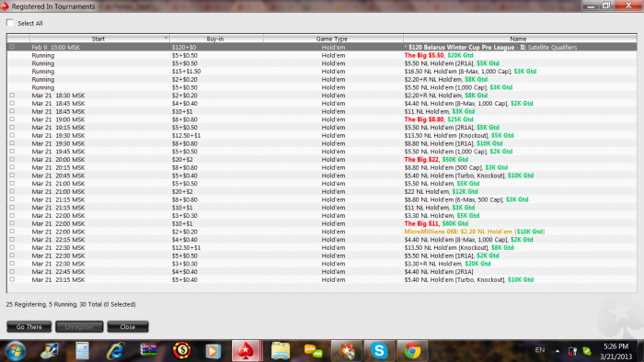Check the Mar 21 22:45 MSK row checkbox
Screen dimensions: 644x362
[12, 271]
